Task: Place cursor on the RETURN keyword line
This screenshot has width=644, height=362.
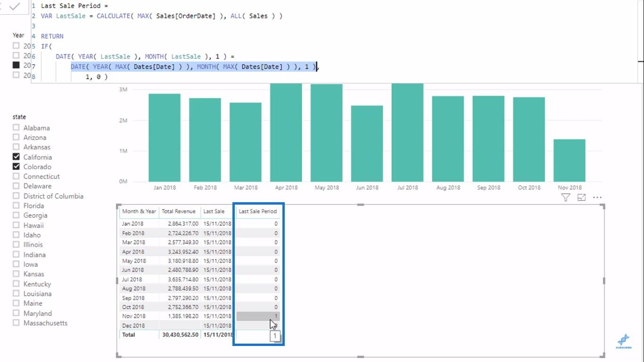Action: pyautogui.click(x=52, y=36)
